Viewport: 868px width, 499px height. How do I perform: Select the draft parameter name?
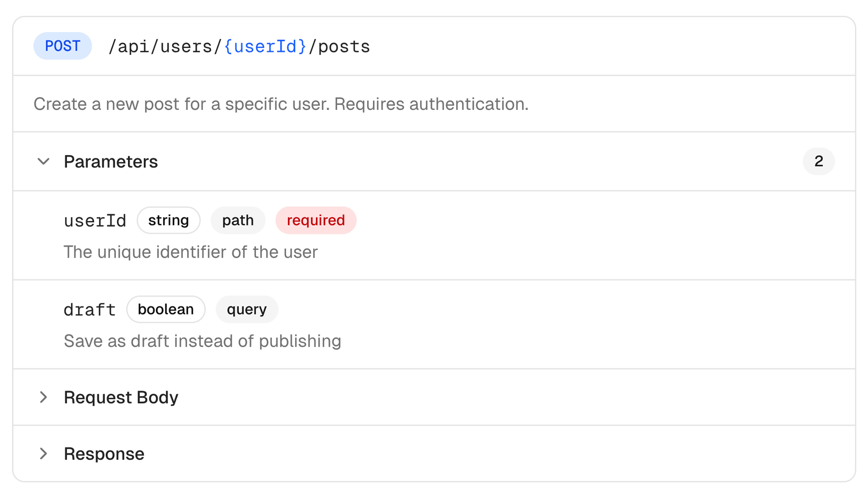click(90, 310)
